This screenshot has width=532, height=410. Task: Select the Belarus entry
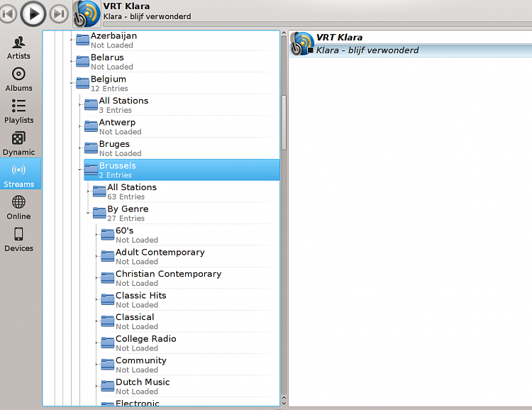pos(178,62)
